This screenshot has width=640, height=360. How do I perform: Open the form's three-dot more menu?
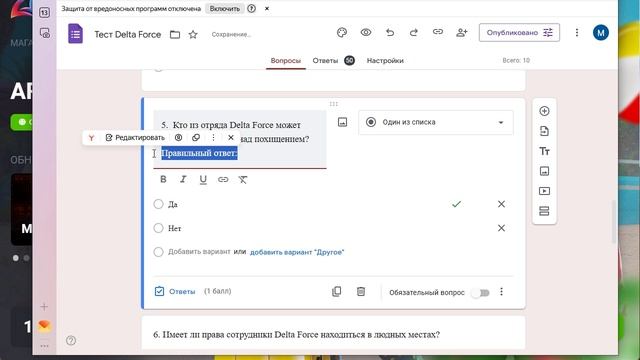click(x=577, y=33)
